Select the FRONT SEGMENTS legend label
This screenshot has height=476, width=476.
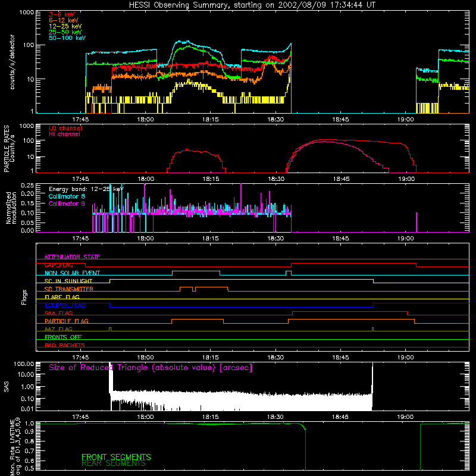tap(116, 457)
